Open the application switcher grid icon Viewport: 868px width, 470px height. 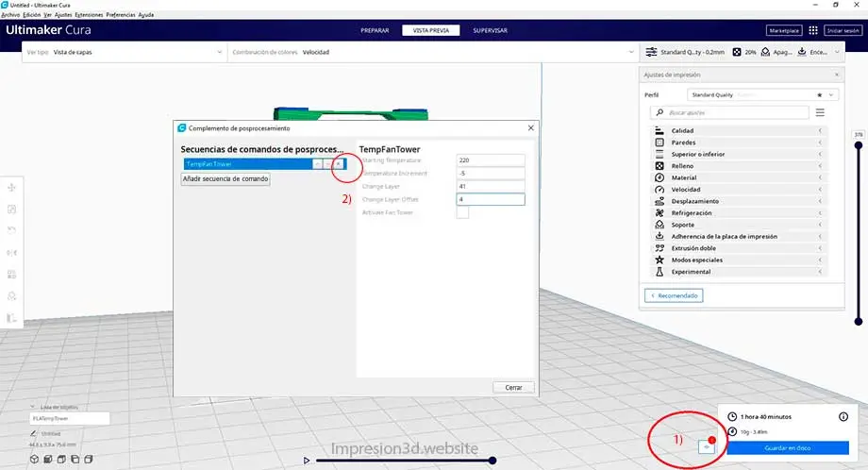point(813,30)
